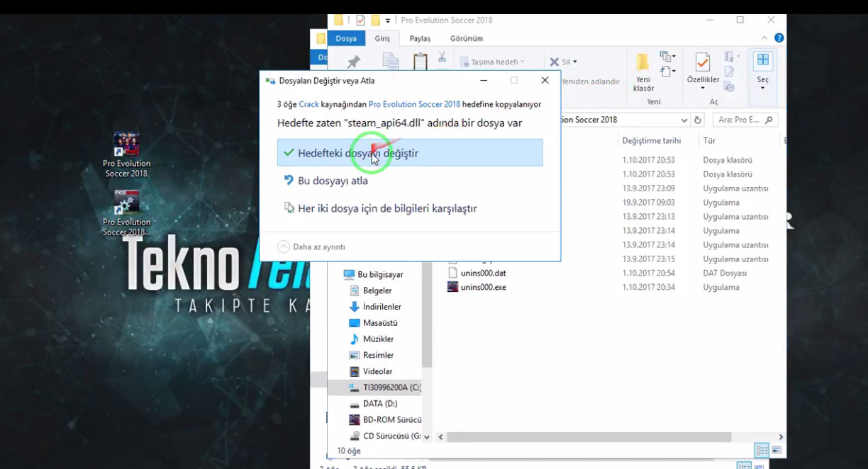Open the new item dropdown icon
This screenshot has width=868, height=469.
667,57
